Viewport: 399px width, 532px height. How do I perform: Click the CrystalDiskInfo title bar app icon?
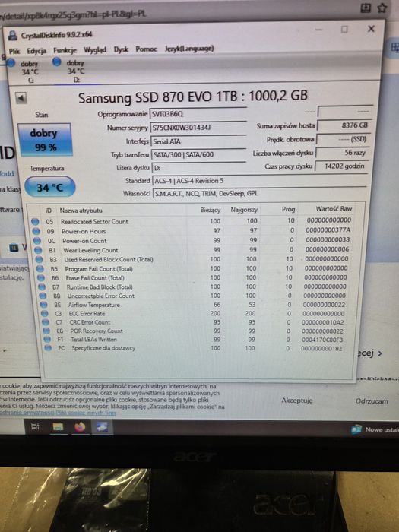click(13, 35)
